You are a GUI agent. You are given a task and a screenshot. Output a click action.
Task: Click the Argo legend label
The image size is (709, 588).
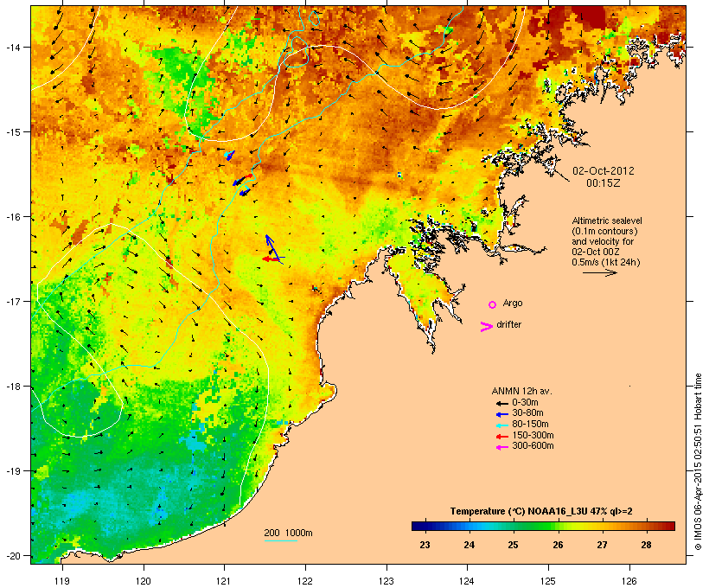click(513, 303)
